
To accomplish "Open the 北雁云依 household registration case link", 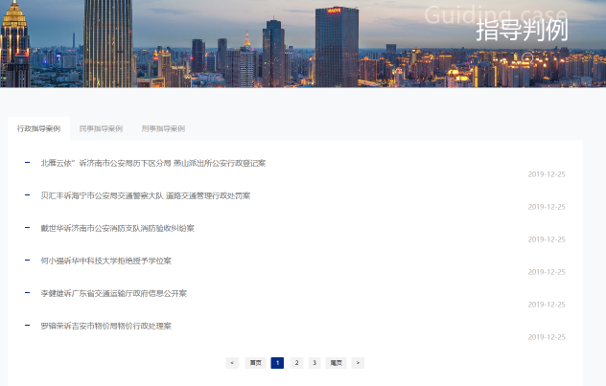I will point(153,163).
